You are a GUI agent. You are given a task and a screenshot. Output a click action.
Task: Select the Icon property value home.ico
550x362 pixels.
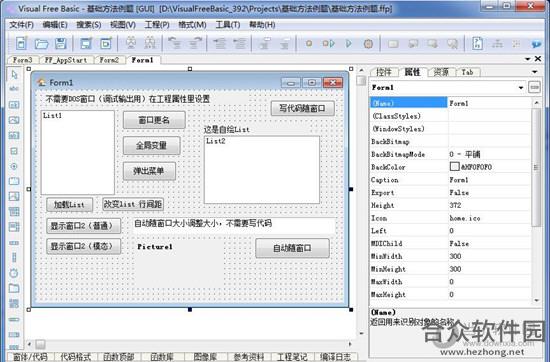coord(465,218)
